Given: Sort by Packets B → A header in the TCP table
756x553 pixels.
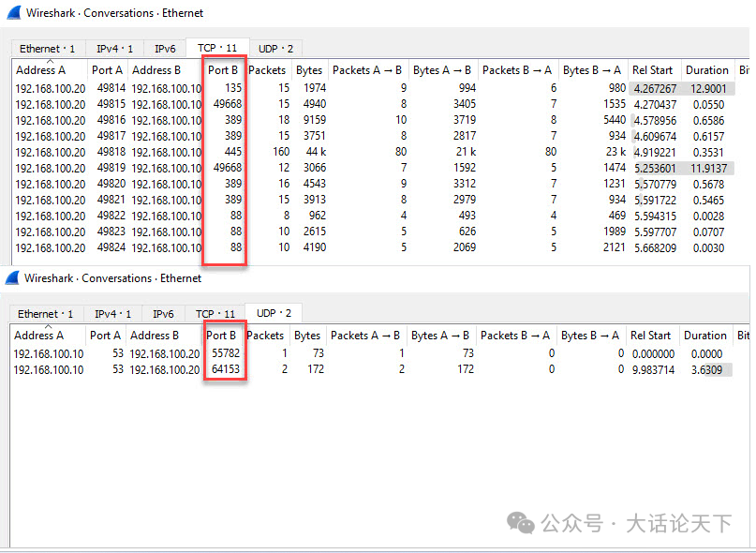Looking at the screenshot, I should pyautogui.click(x=517, y=70).
